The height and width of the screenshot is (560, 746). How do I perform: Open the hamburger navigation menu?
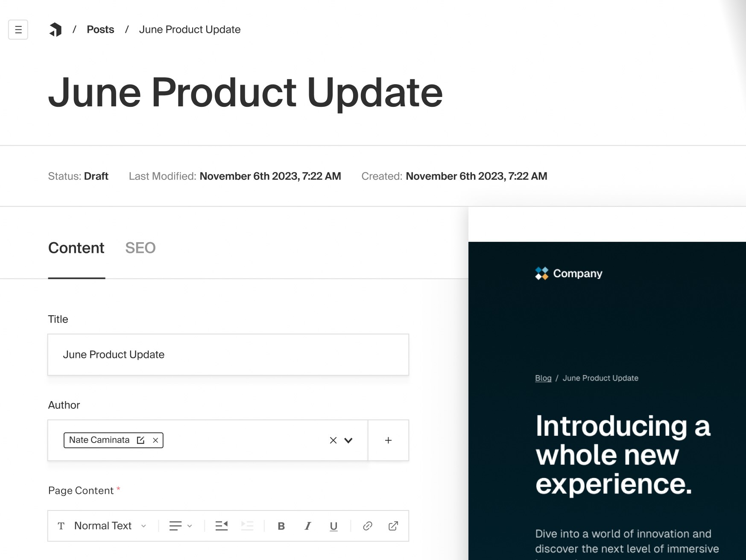coord(18,29)
